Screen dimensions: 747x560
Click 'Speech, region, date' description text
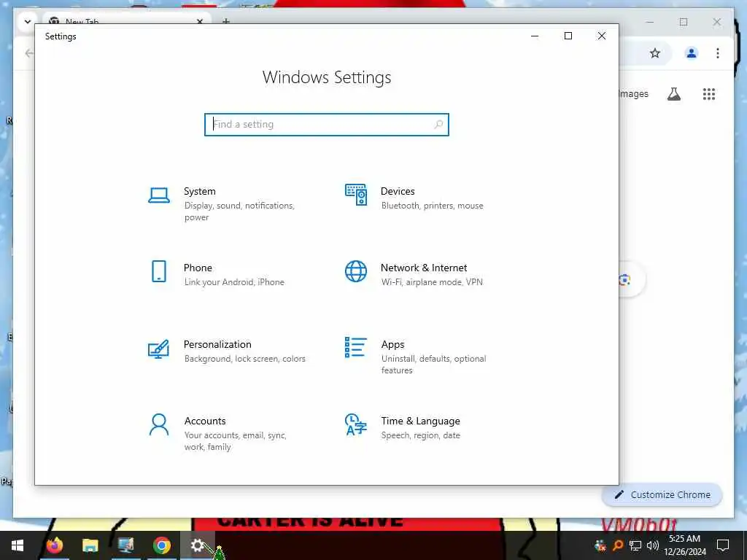[421, 435]
